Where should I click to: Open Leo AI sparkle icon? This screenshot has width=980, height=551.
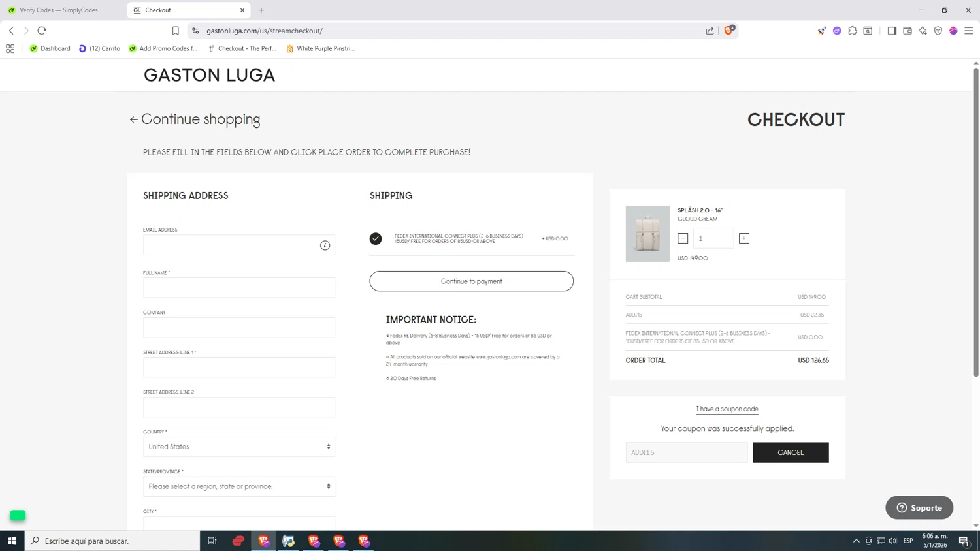pyautogui.click(x=923, y=31)
